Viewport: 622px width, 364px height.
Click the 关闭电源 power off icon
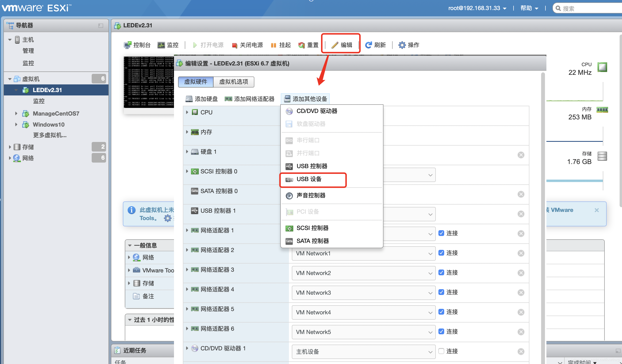click(234, 45)
